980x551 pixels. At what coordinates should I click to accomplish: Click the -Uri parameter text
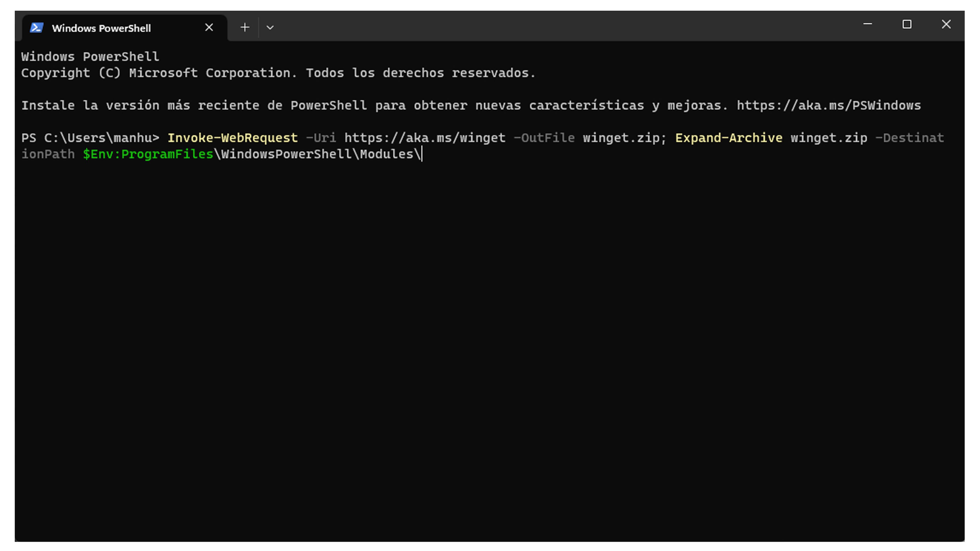click(321, 138)
